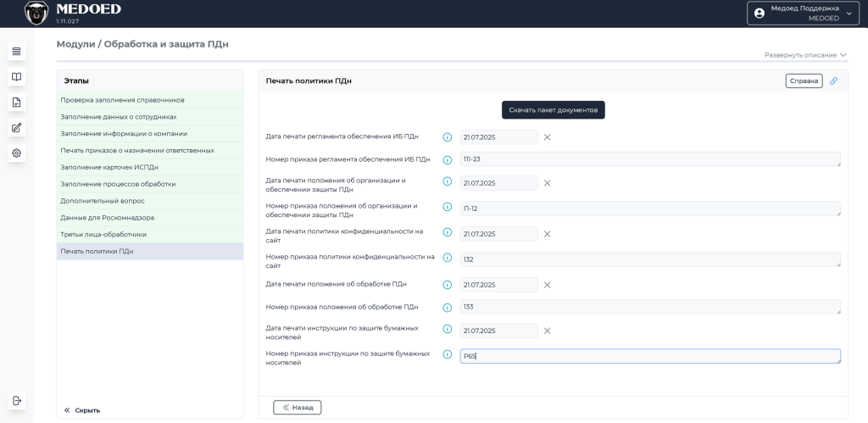Screen dimensions: 868x423
Task: Open the document icon in left sidebar
Action: pyautogui.click(x=17, y=103)
